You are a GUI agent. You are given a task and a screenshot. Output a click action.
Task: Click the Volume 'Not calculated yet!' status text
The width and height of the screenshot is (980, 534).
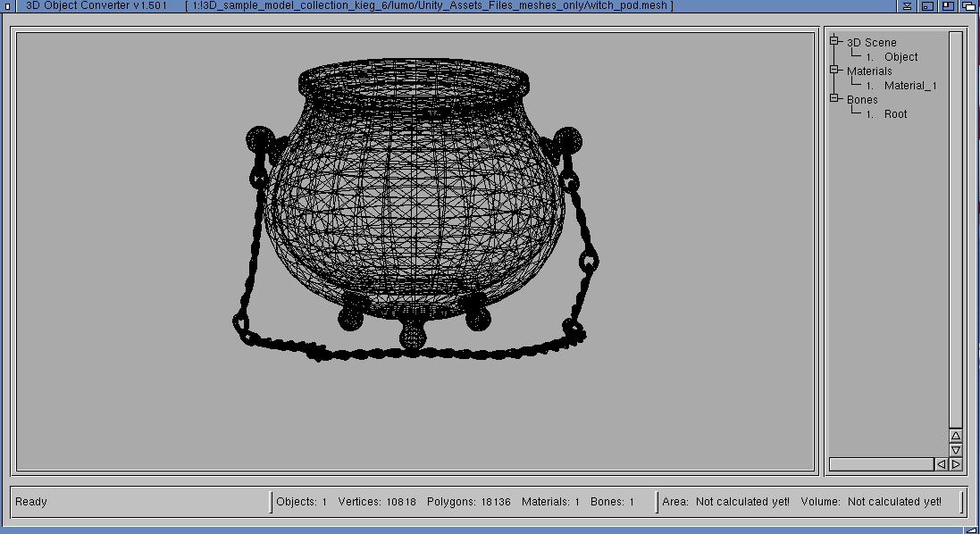[x=893, y=502]
